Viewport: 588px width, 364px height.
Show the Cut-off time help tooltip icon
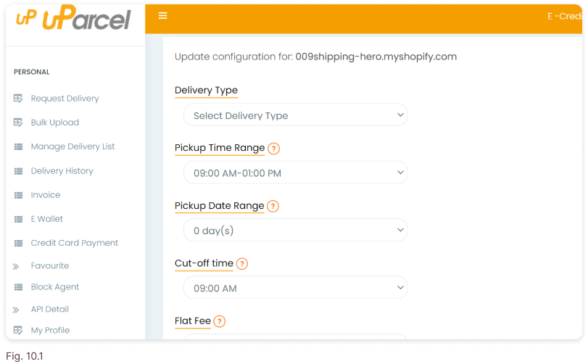click(x=242, y=264)
